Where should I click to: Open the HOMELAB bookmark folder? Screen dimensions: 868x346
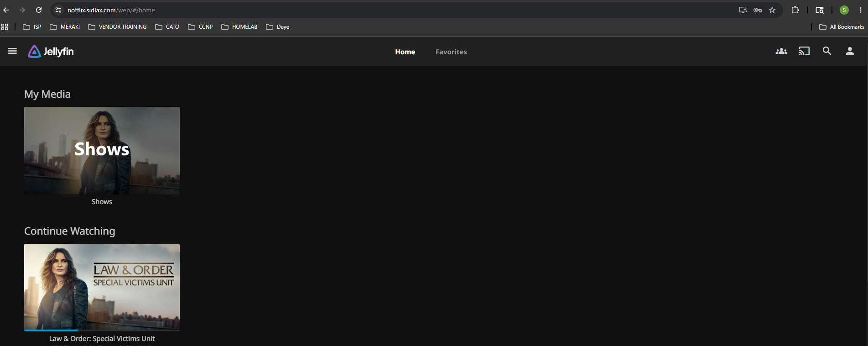point(239,27)
